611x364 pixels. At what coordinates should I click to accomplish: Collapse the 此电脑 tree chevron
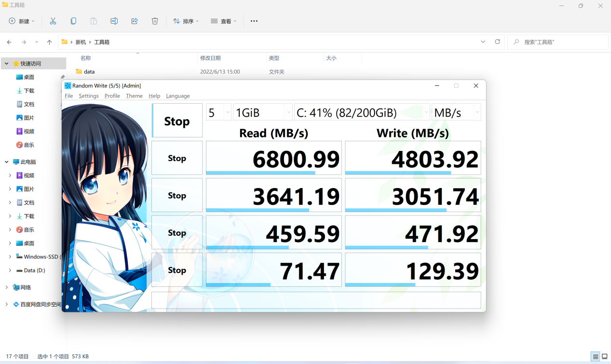point(6,162)
